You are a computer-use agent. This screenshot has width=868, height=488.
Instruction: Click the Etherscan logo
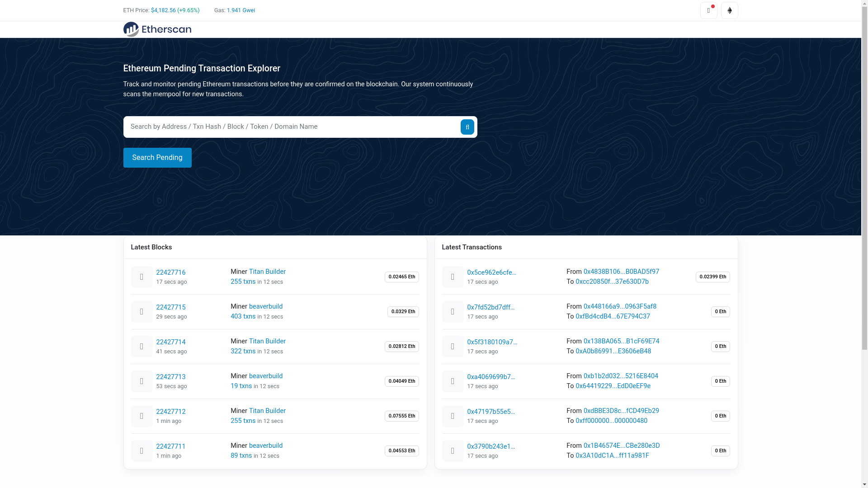(157, 29)
